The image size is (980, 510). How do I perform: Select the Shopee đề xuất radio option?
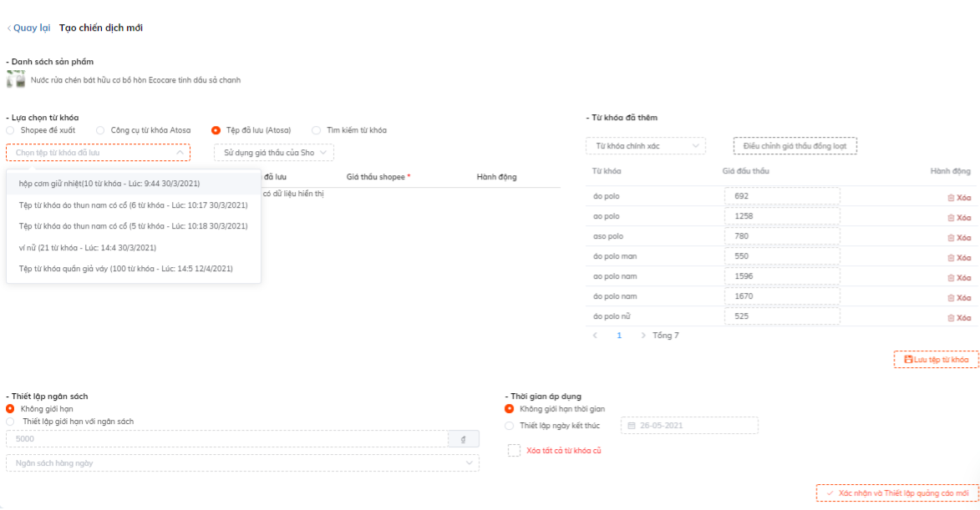pos(10,130)
